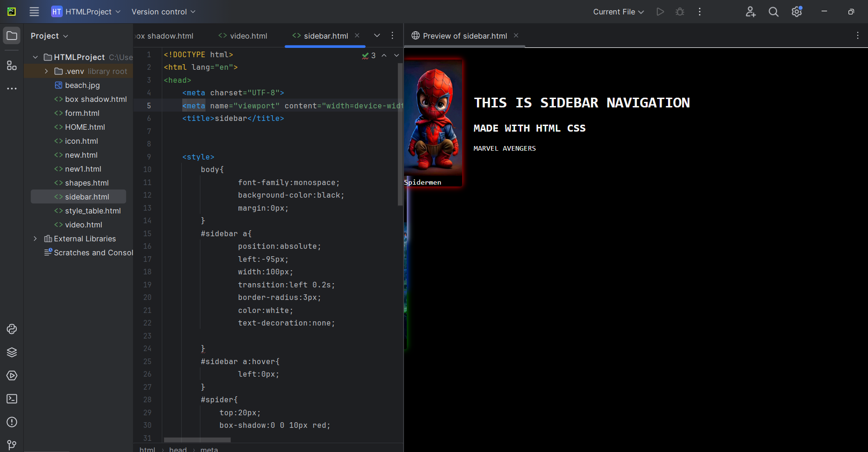Click the editor vertical scrollbar thumb
This screenshot has width=868, height=452.
(x=400, y=134)
